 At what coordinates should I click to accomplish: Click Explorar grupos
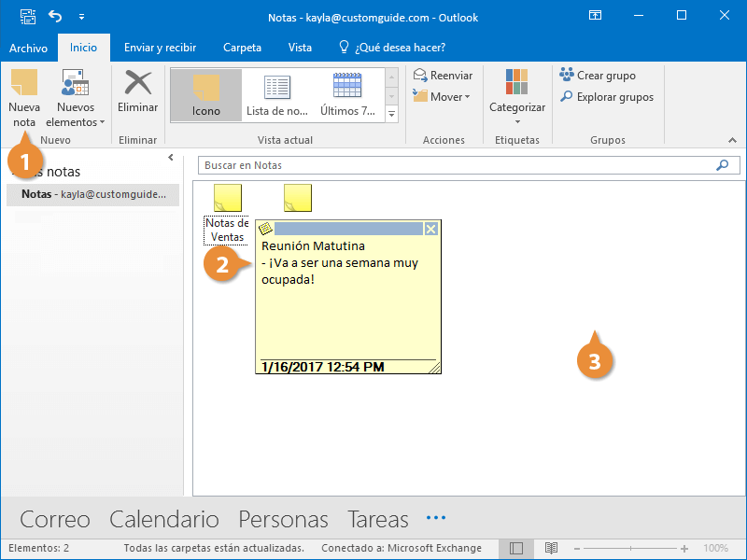pos(606,97)
